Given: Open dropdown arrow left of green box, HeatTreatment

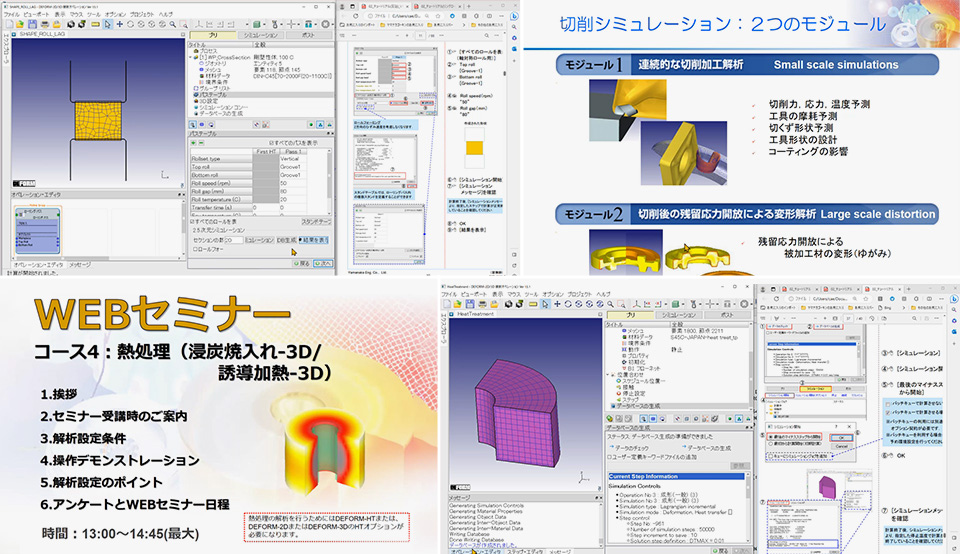Looking at the screenshot, I should [666, 304].
